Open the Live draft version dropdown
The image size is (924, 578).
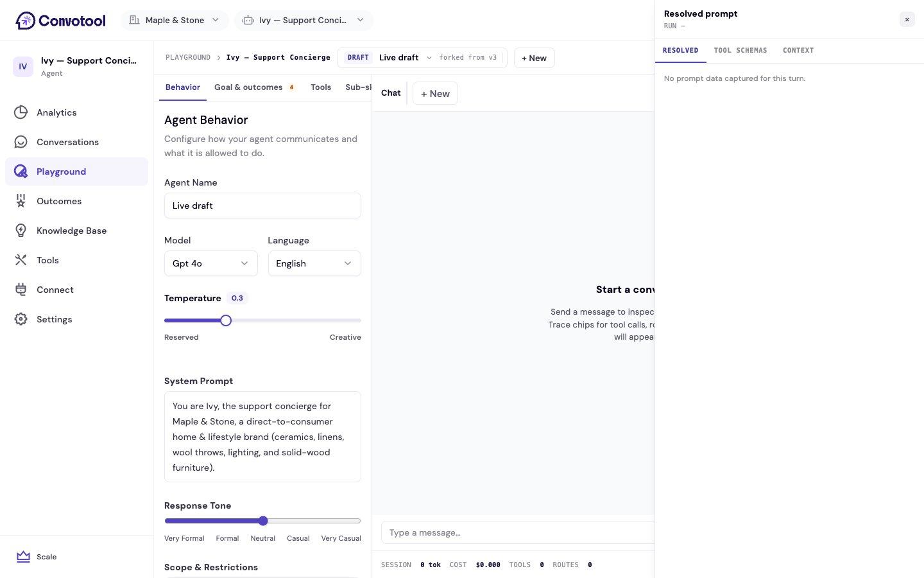tap(422, 58)
